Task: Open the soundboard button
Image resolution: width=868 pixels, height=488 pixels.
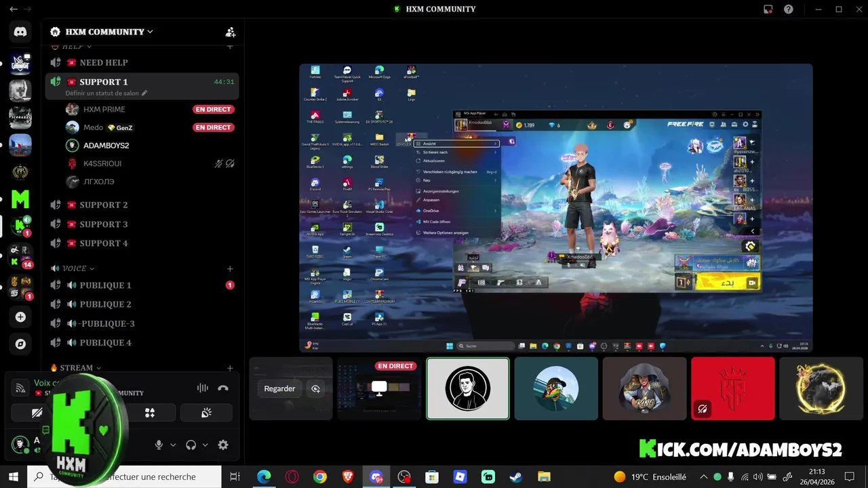Action: [x=206, y=413]
